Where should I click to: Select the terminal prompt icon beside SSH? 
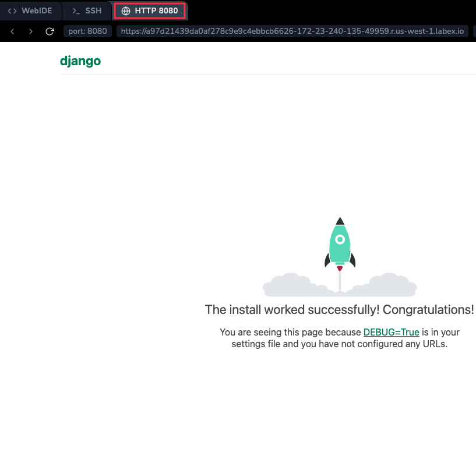75,10
